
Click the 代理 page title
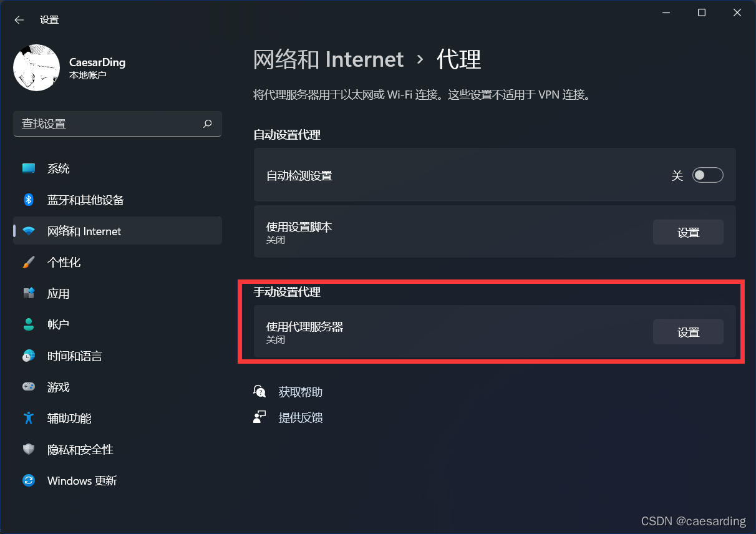pos(459,60)
